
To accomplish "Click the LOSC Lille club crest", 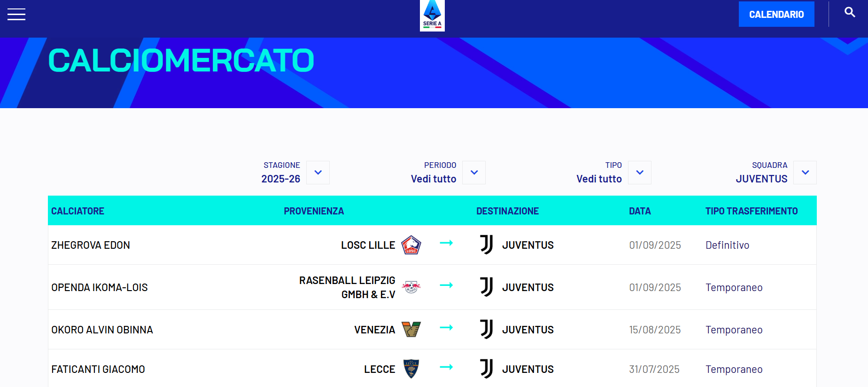I will coord(411,245).
